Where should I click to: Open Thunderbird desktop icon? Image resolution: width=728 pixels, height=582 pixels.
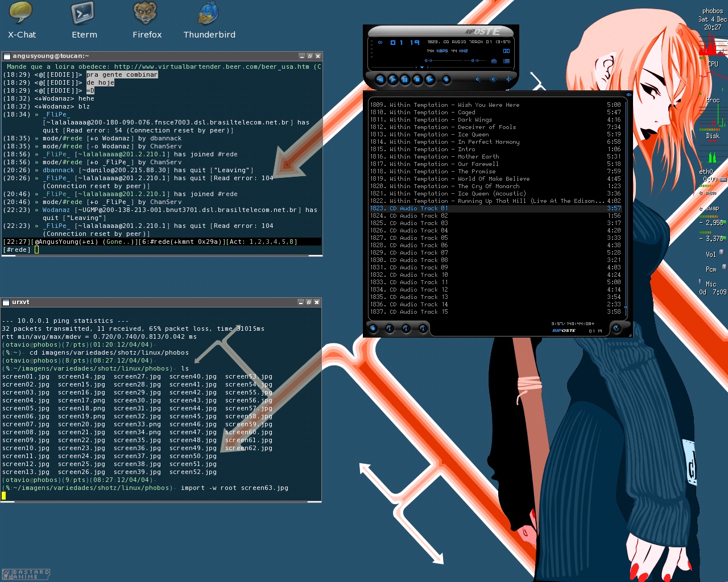coord(209,20)
